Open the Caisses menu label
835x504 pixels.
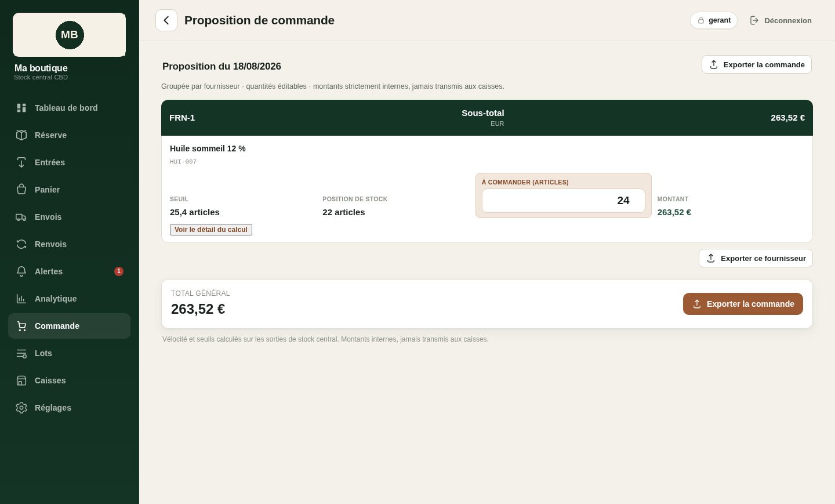[50, 380]
